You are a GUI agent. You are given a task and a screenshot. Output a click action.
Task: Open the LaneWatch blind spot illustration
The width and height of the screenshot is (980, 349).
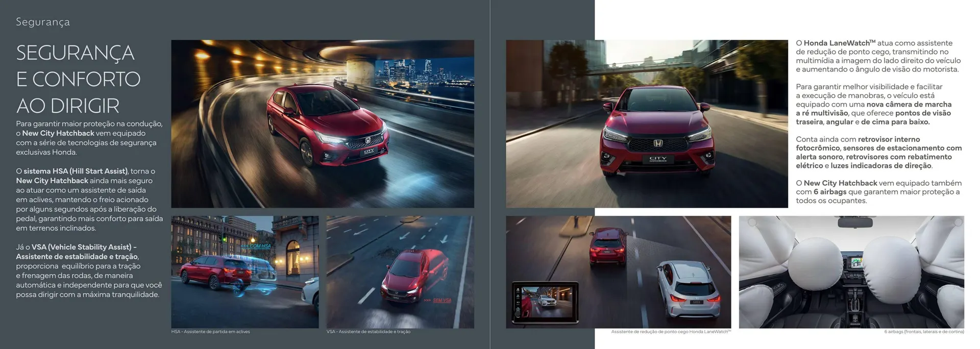coord(618,271)
